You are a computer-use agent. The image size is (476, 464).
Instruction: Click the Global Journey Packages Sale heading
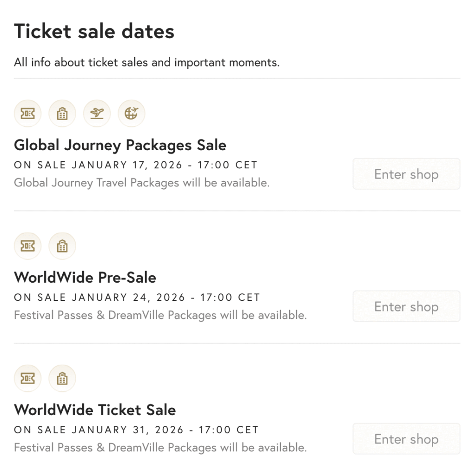click(x=120, y=145)
